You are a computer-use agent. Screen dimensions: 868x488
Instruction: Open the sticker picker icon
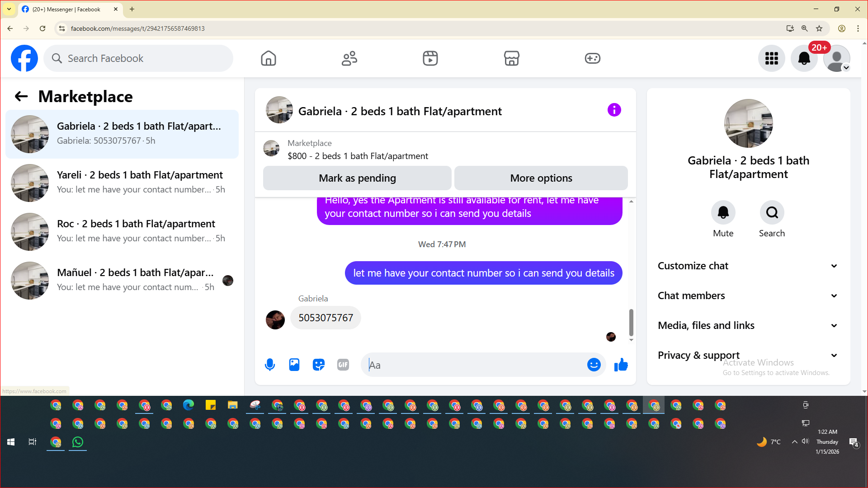pos(319,365)
